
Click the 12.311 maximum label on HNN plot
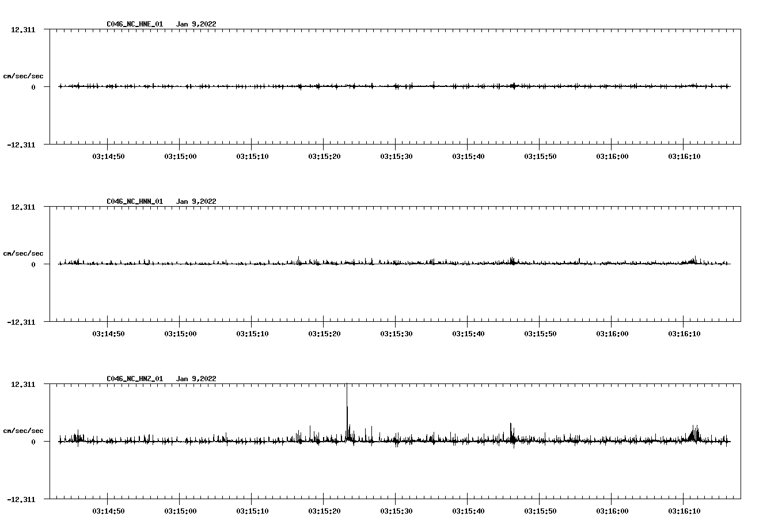point(23,207)
